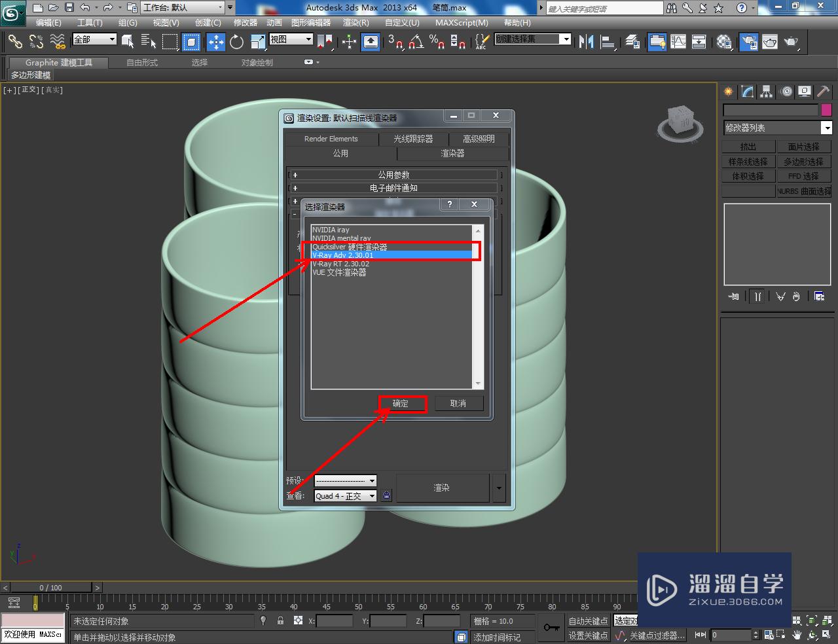Toggle the 3D Snaps button

point(395,42)
